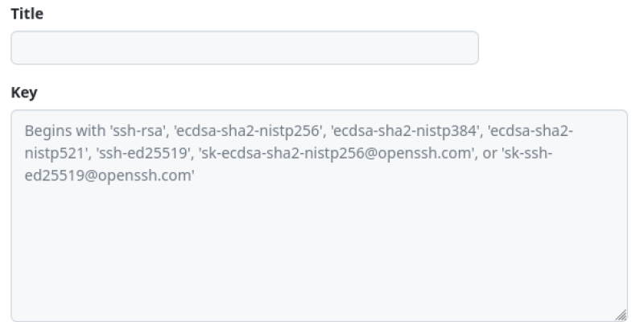Focus the Key text area
644x322 pixels.
pos(319,242)
